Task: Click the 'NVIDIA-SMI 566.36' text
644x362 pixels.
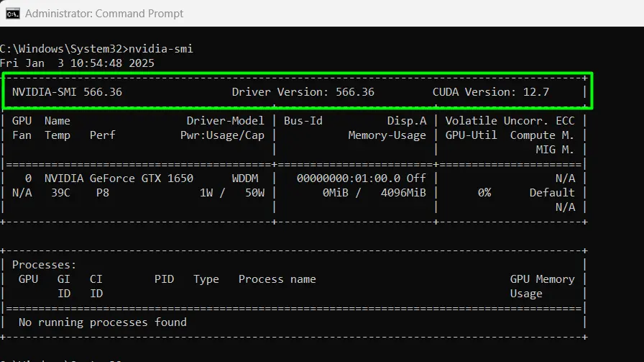Action: [x=67, y=92]
